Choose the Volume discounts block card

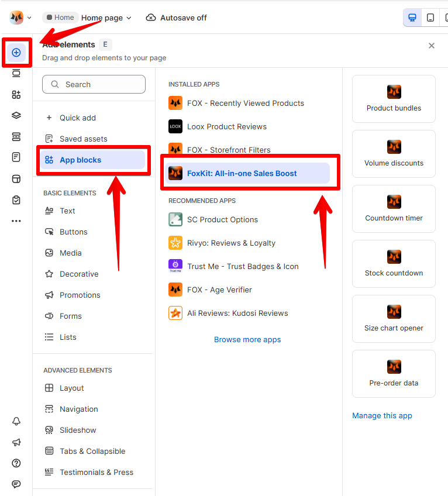coord(394,154)
